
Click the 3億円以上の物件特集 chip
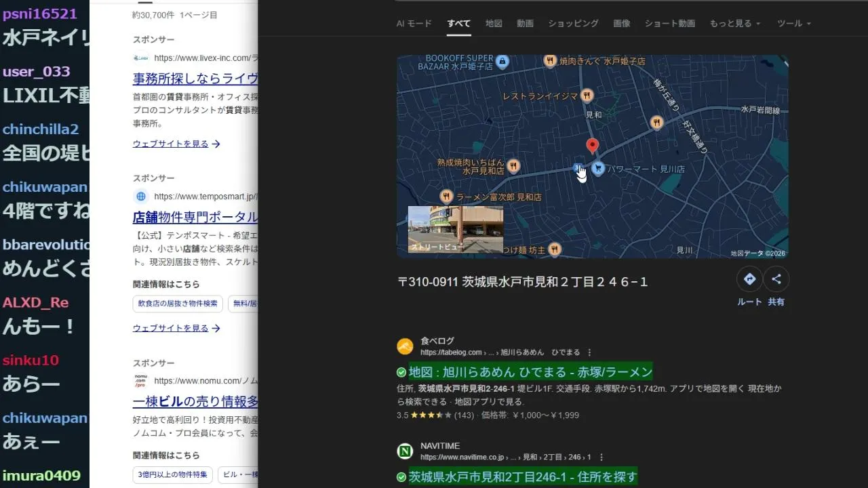[172, 474]
